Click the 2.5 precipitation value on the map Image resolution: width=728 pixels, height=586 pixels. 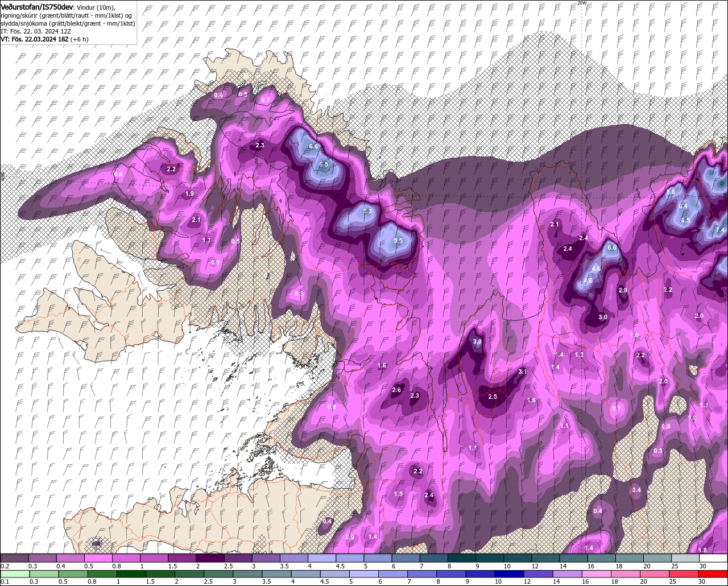493,397
